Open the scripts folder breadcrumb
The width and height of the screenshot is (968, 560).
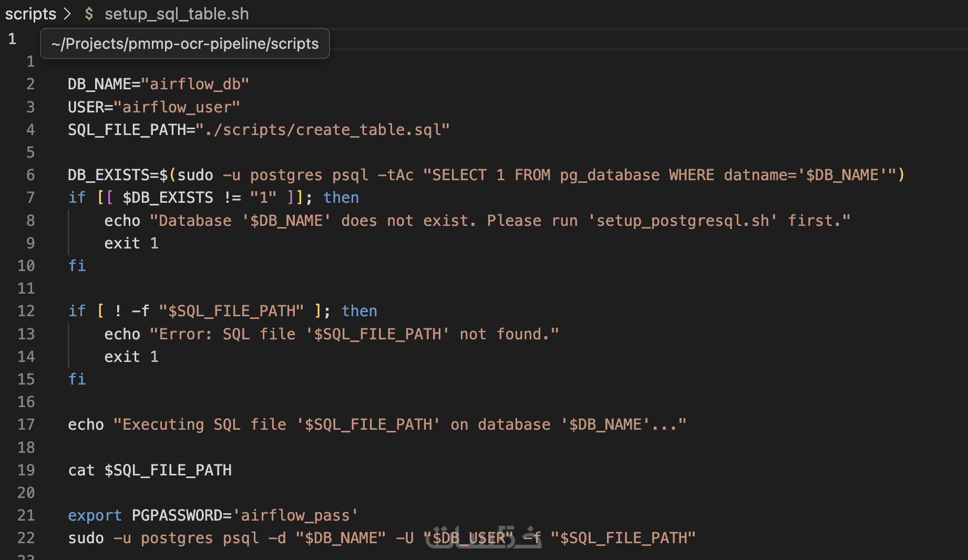[x=30, y=14]
